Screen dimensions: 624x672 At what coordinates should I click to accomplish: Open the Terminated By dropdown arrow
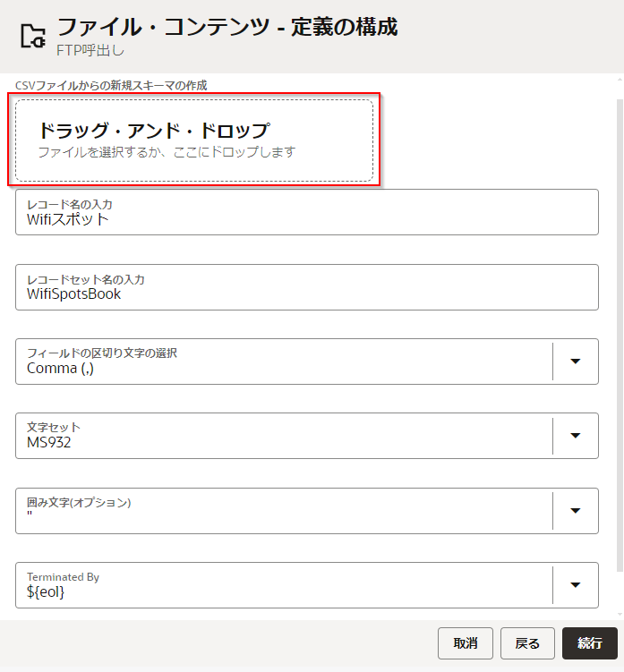576,585
